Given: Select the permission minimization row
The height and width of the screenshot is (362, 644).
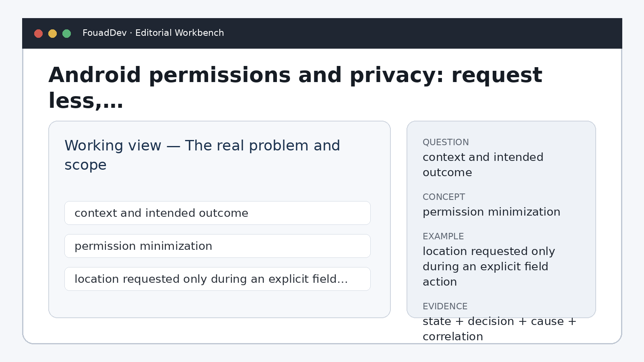Looking at the screenshot, I should [x=217, y=246].
